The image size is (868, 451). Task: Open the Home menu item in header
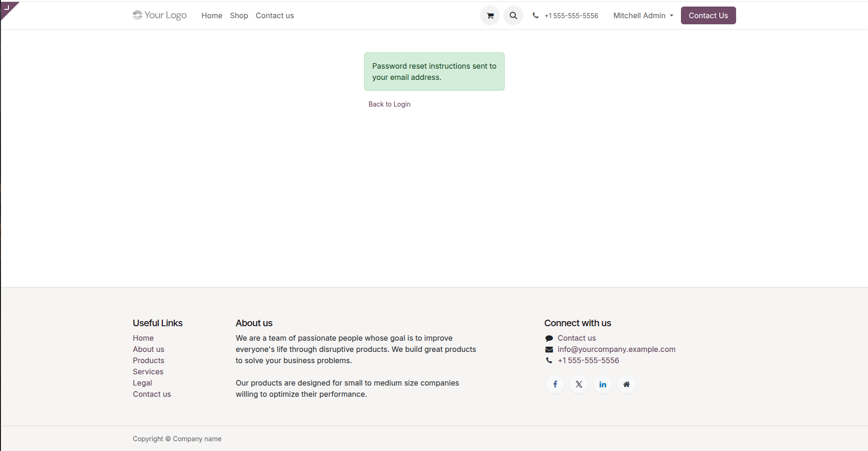coord(212,15)
